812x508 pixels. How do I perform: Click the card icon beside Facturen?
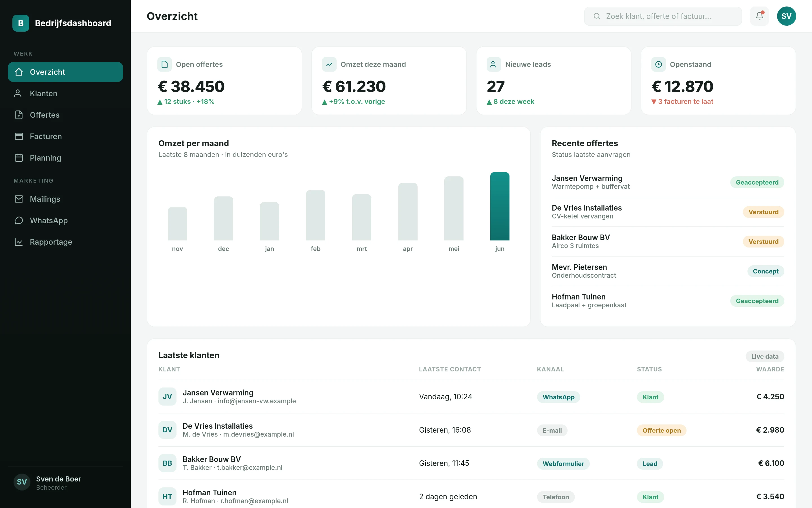[x=19, y=136]
